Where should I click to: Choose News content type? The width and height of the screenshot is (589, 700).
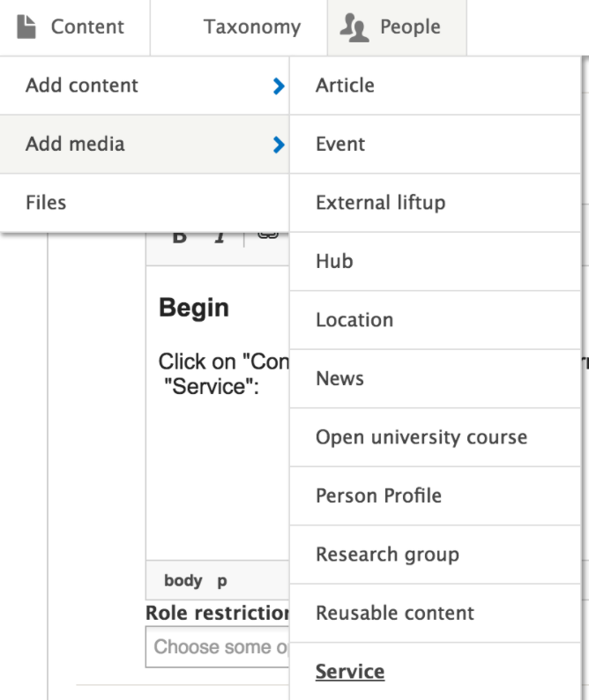coord(339,378)
